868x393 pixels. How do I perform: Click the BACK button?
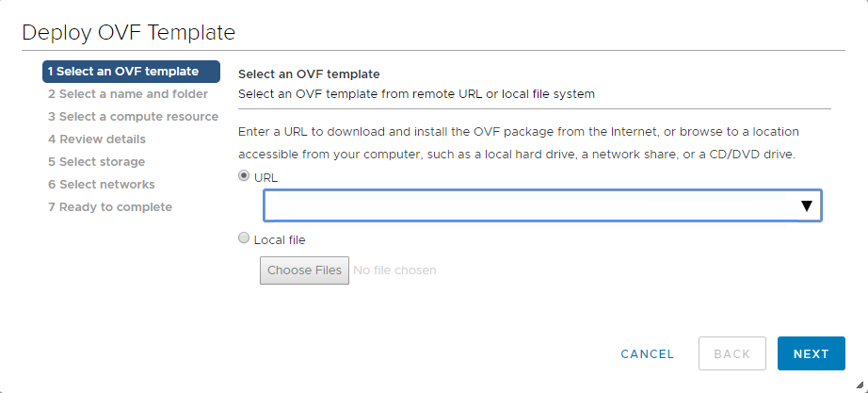click(732, 354)
